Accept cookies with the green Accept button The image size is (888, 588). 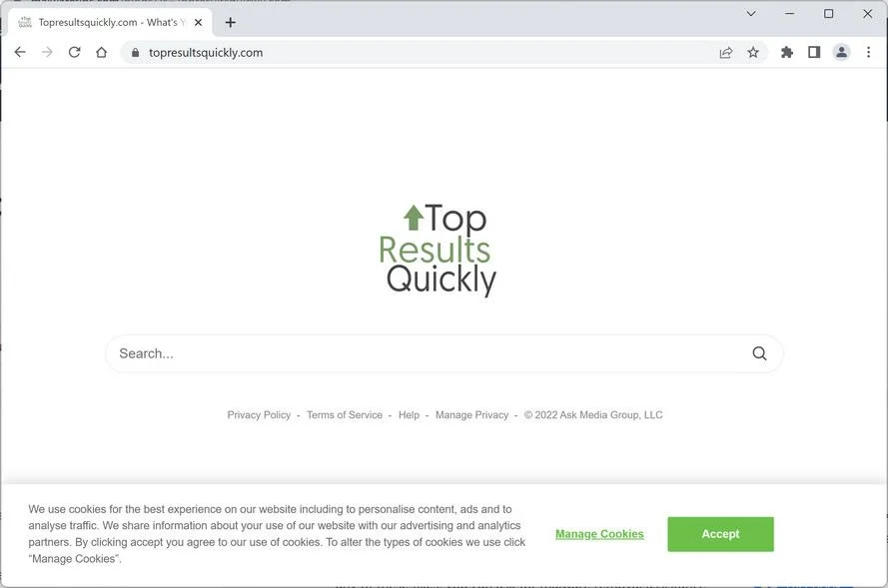(720, 534)
